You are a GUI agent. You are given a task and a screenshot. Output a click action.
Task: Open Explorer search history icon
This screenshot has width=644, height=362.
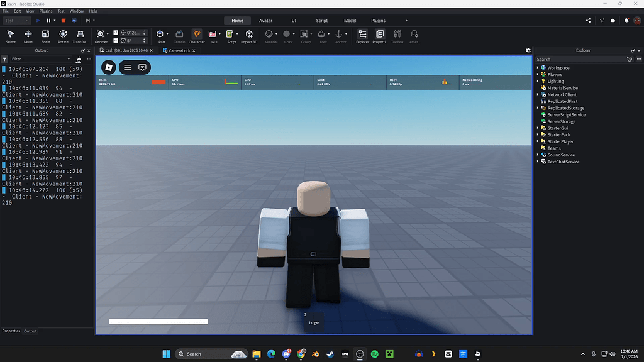tap(629, 59)
